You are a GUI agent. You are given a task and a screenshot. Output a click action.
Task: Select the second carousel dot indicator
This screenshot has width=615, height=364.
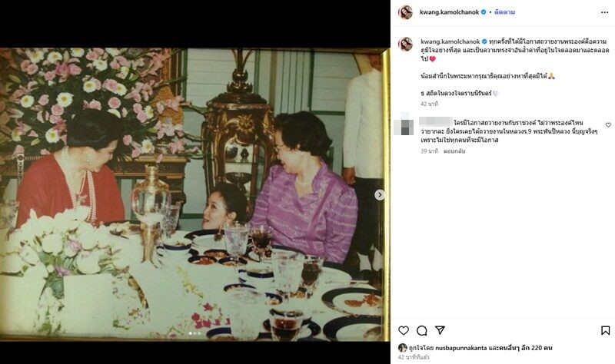point(194,333)
